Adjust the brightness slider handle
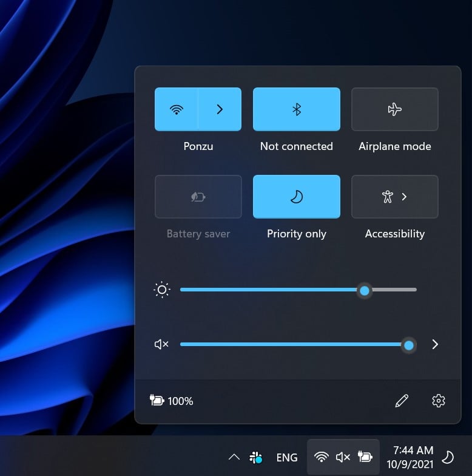472x476 pixels. [364, 290]
